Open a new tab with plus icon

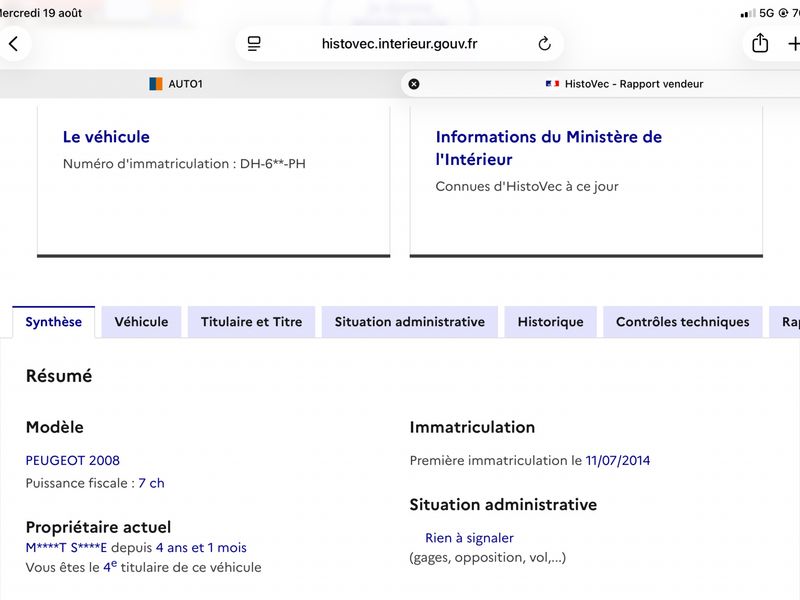pyautogui.click(x=793, y=44)
